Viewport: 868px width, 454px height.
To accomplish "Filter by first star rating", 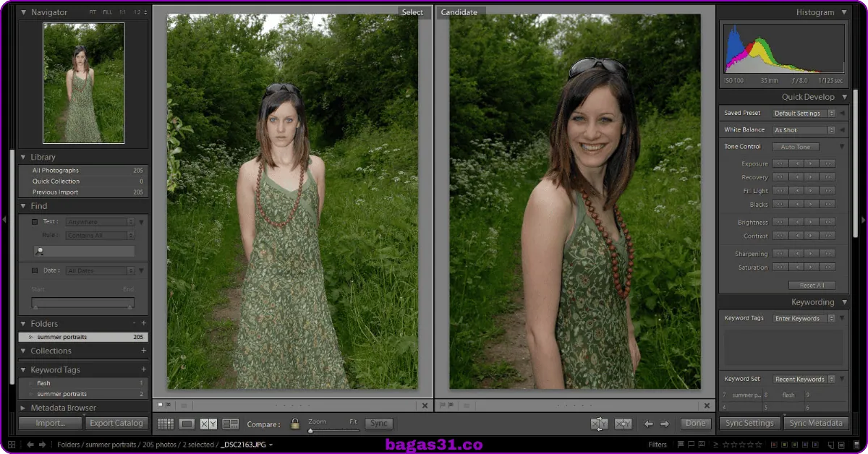I will [726, 445].
